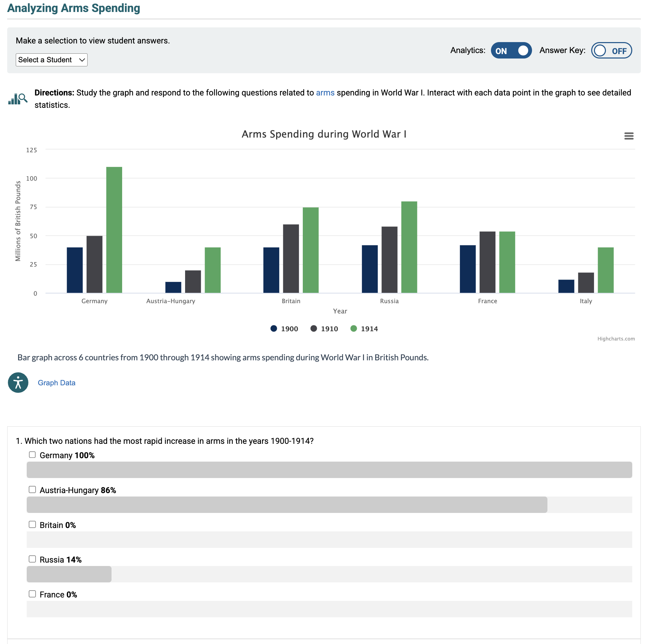Select the Britain answer option
Viewport: 648px width, 644px height.
coord(33,524)
